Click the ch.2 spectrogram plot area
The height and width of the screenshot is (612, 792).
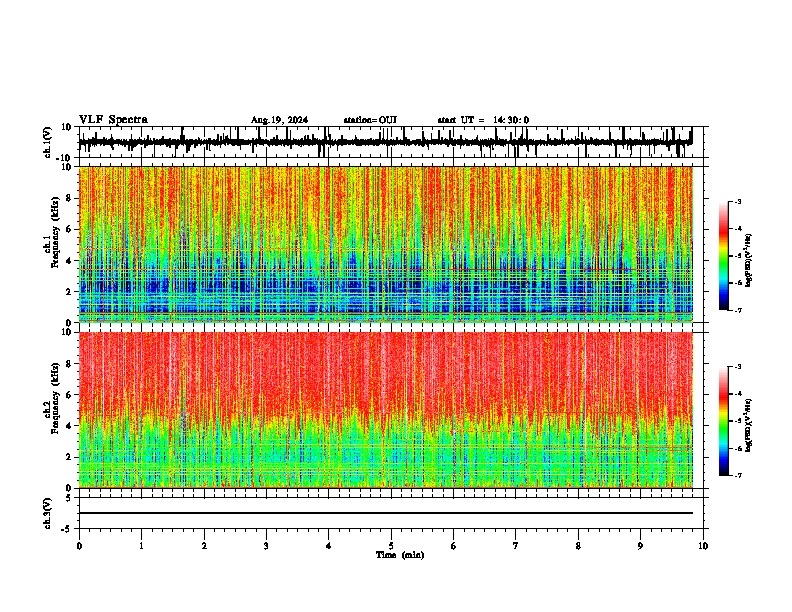pyautogui.click(x=385, y=410)
